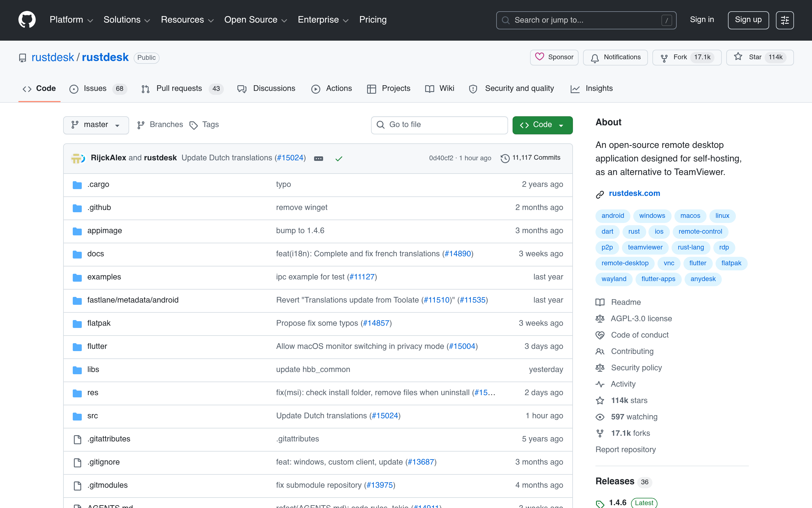View the 114k stars list
This screenshot has height=508, width=812.
click(621, 400)
